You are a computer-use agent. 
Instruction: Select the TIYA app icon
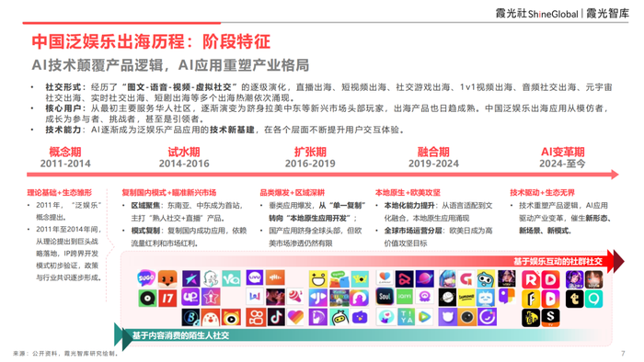(x=406, y=316)
